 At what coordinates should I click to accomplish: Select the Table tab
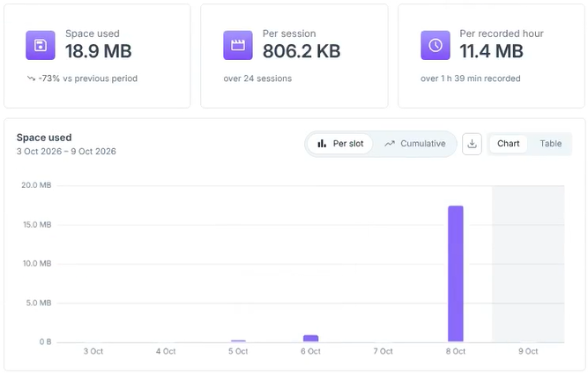(550, 144)
